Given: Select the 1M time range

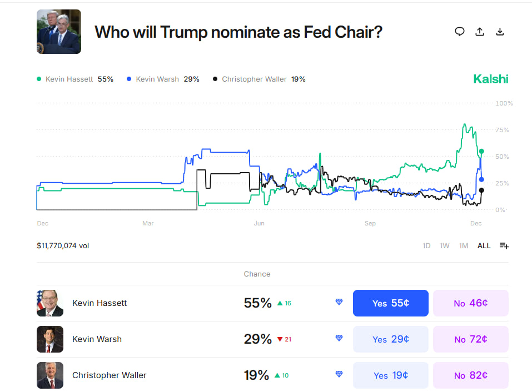Looking at the screenshot, I should click(464, 245).
